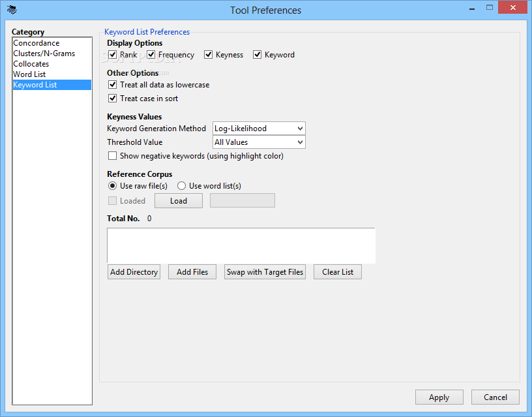Select Use word list(s) radio button
Image resolution: width=532 pixels, height=417 pixels.
[181, 186]
